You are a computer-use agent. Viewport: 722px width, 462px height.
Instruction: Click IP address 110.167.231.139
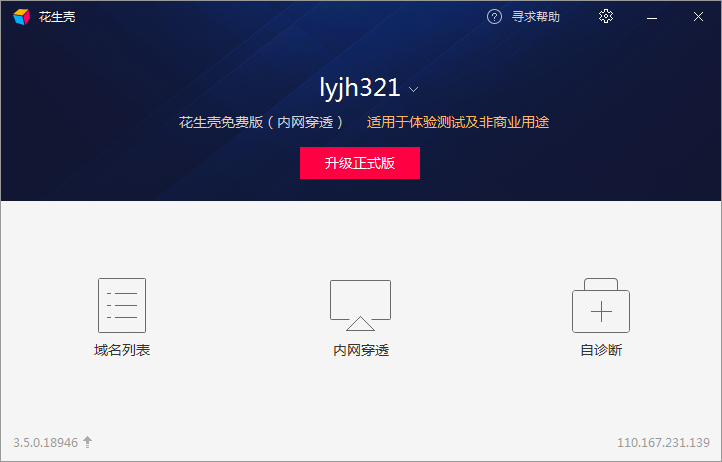pyautogui.click(x=663, y=443)
